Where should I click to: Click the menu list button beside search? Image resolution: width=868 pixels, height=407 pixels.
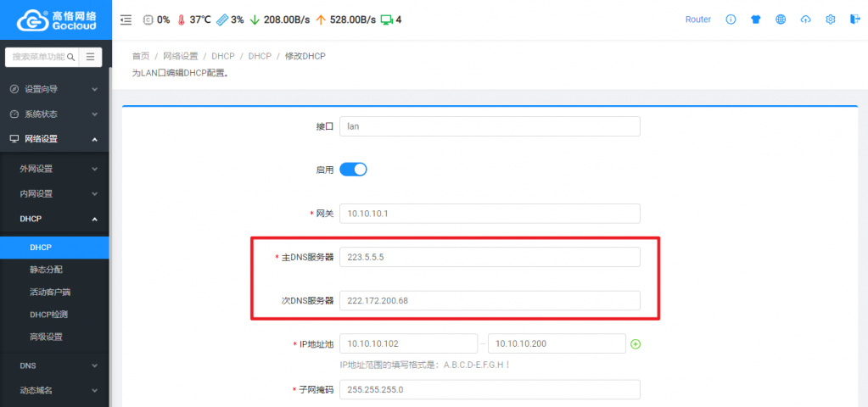91,57
